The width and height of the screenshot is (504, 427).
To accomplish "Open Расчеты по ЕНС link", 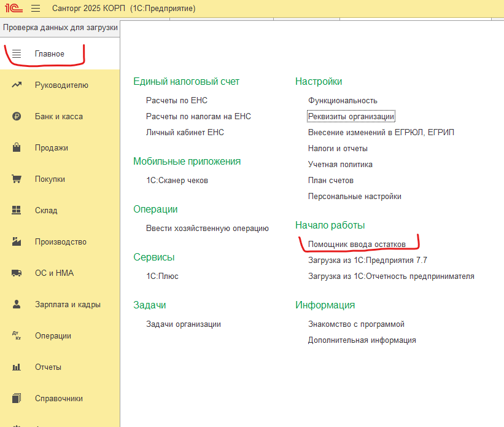I will 180,101.
